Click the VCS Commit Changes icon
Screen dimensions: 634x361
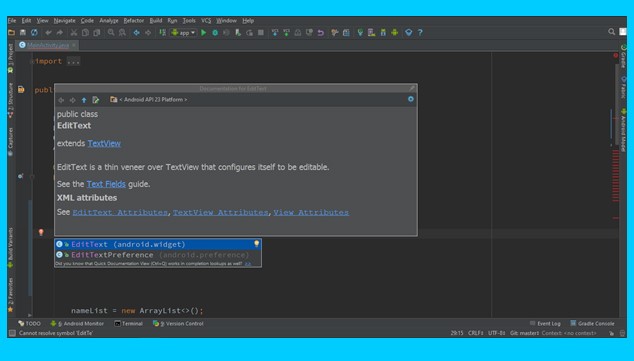point(286,32)
